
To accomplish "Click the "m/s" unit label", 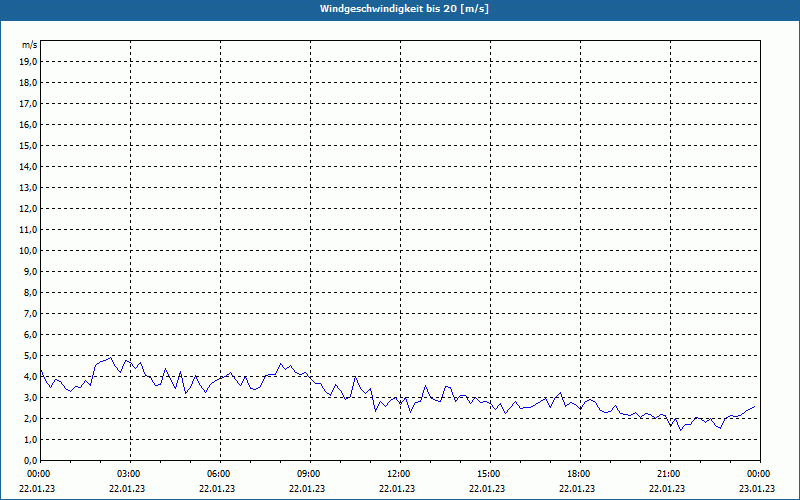I will point(29,45).
